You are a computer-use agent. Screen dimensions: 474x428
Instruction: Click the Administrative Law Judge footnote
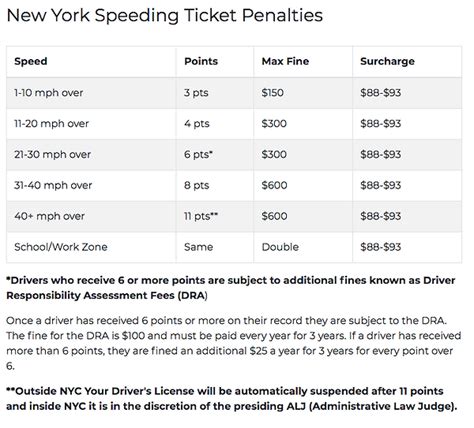[x=232, y=399]
